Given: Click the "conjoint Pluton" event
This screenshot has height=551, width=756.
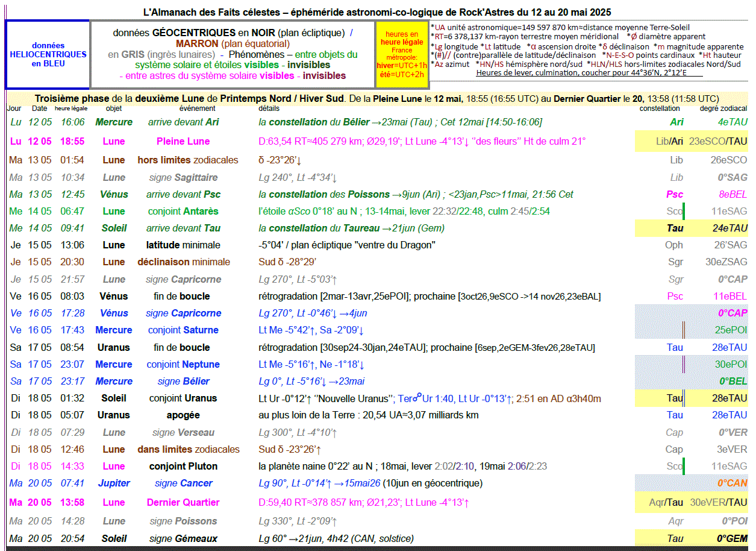Looking at the screenshot, I should click(183, 466).
